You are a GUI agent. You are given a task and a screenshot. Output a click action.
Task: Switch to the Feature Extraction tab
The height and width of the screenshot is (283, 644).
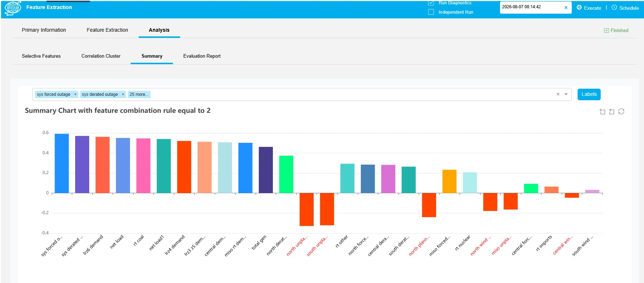click(107, 30)
